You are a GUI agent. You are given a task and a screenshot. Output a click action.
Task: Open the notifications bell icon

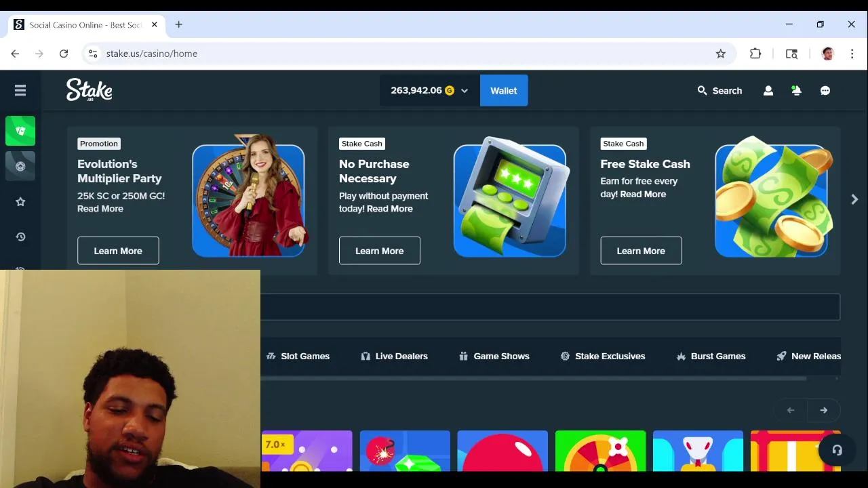coord(796,90)
